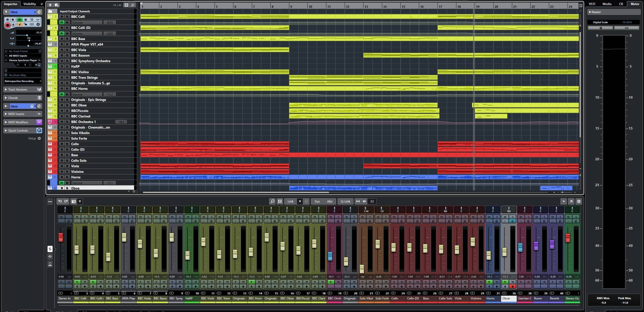Viewport: 644px width, 312px height.
Task: Click the MixConsole snapshot camera icon
Action: (74, 201)
